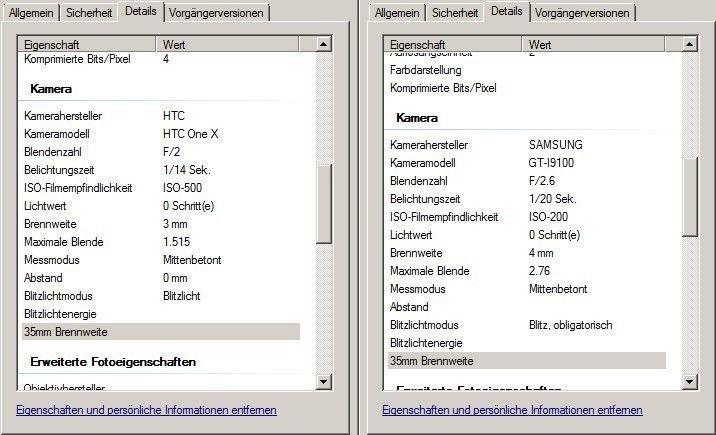Open the Sicherheit tab in the left window
The height and width of the screenshot is (435, 716).
point(89,13)
